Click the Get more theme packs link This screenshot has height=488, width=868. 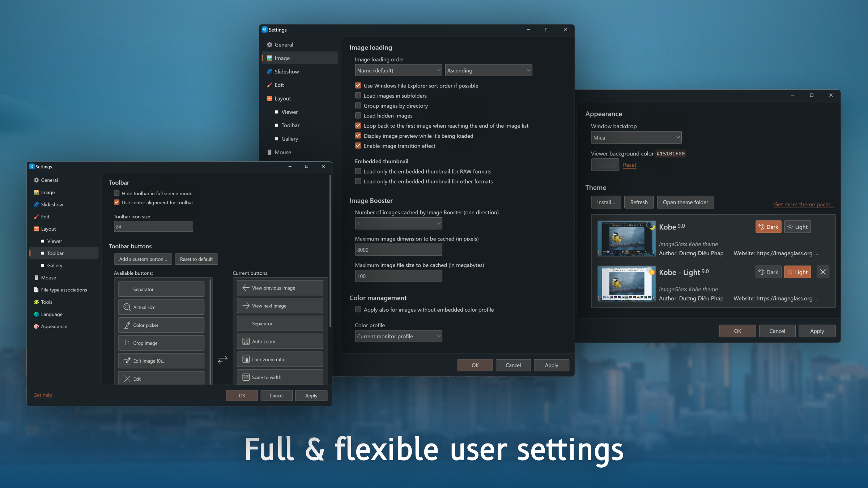[x=804, y=204]
